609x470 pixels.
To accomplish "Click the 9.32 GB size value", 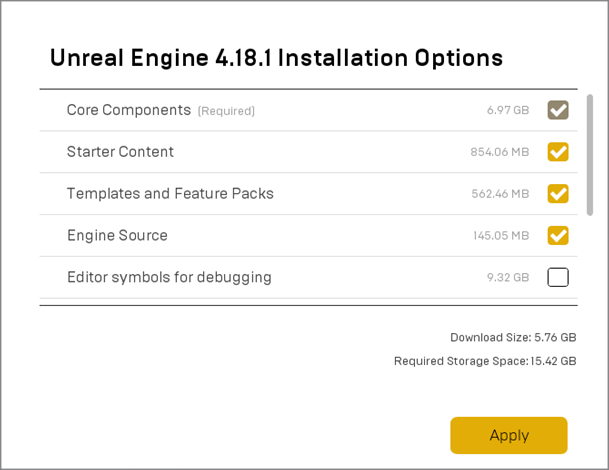I will [x=508, y=277].
